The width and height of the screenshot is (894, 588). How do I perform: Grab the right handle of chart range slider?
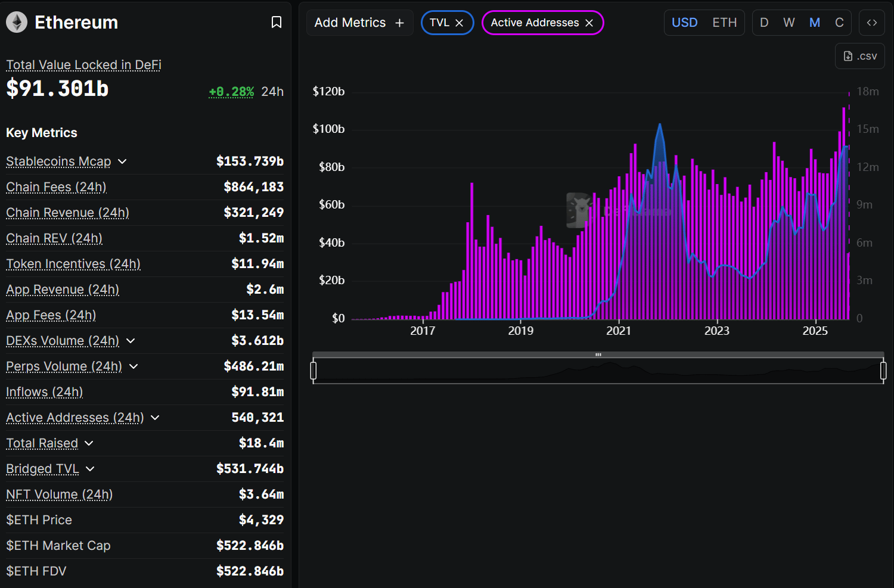pos(883,371)
